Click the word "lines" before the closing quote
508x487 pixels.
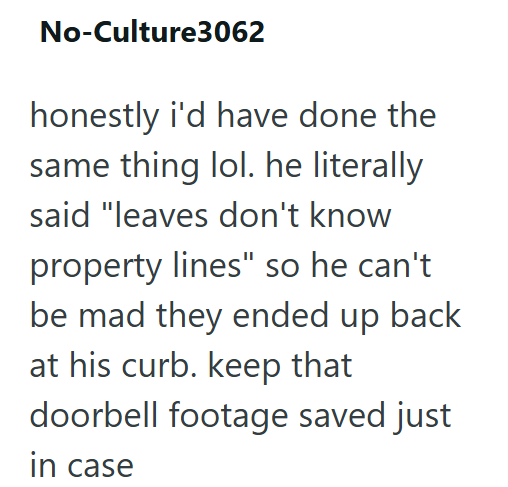[x=207, y=265]
